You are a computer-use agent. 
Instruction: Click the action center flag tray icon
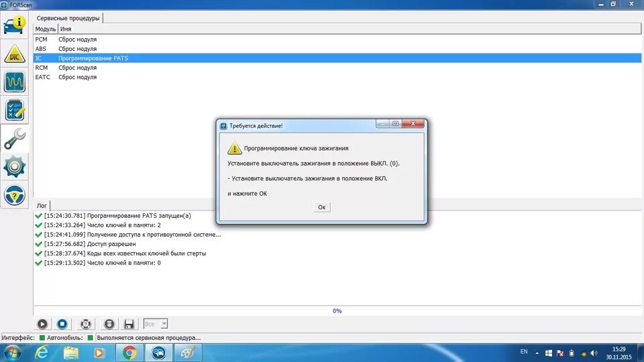559,353
